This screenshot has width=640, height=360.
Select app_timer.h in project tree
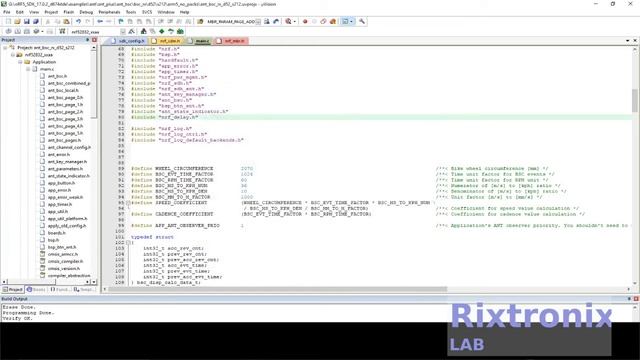(x=60, y=204)
